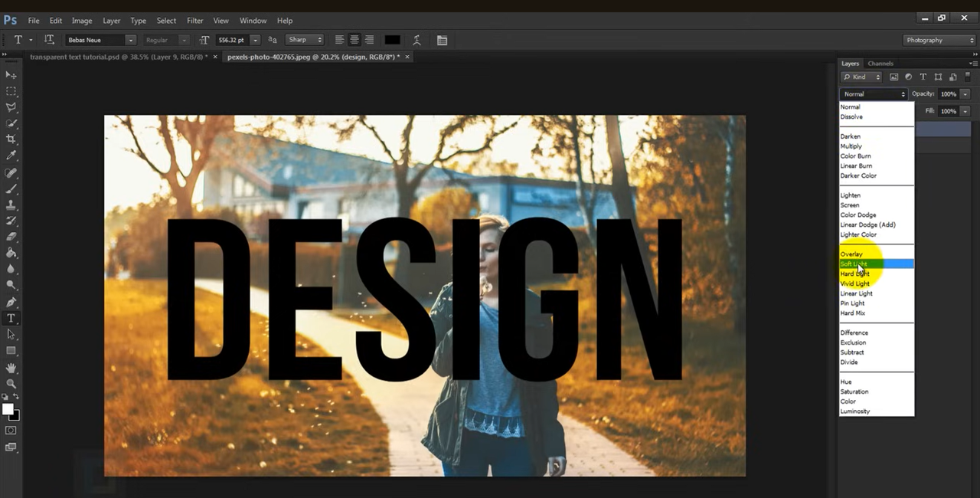Open the Kind layer filter dropdown
The height and width of the screenshot is (498, 980).
pyautogui.click(x=861, y=77)
